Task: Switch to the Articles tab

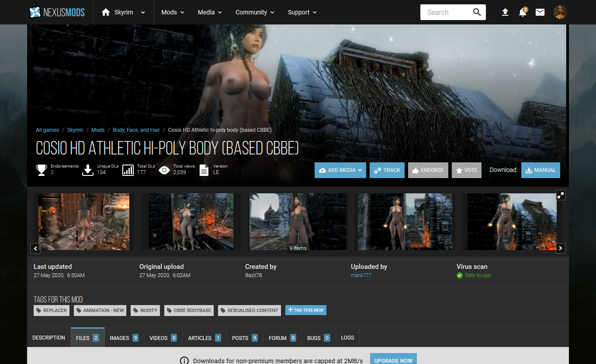Action: click(204, 338)
